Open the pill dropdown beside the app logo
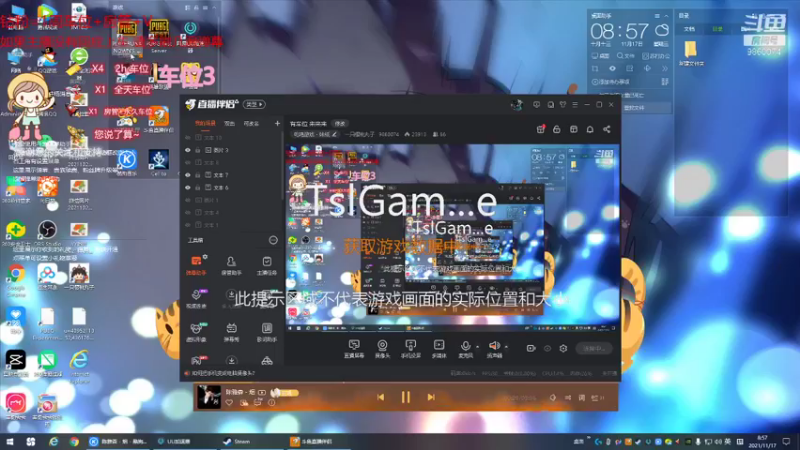This screenshot has height=450, width=800. [254, 104]
